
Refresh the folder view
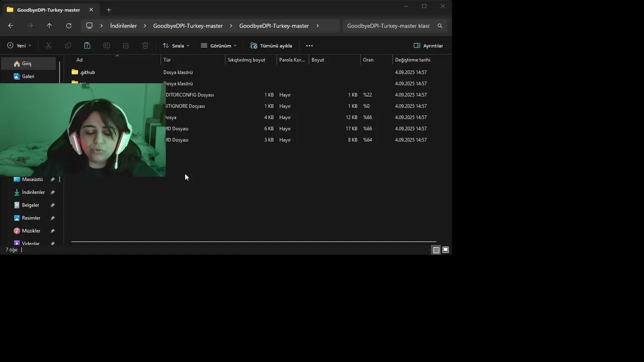68,26
